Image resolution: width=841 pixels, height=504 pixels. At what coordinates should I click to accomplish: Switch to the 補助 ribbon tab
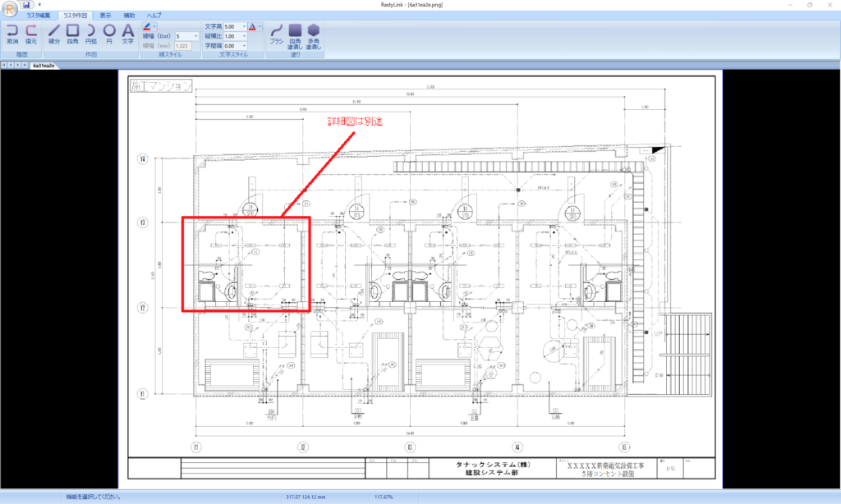129,16
